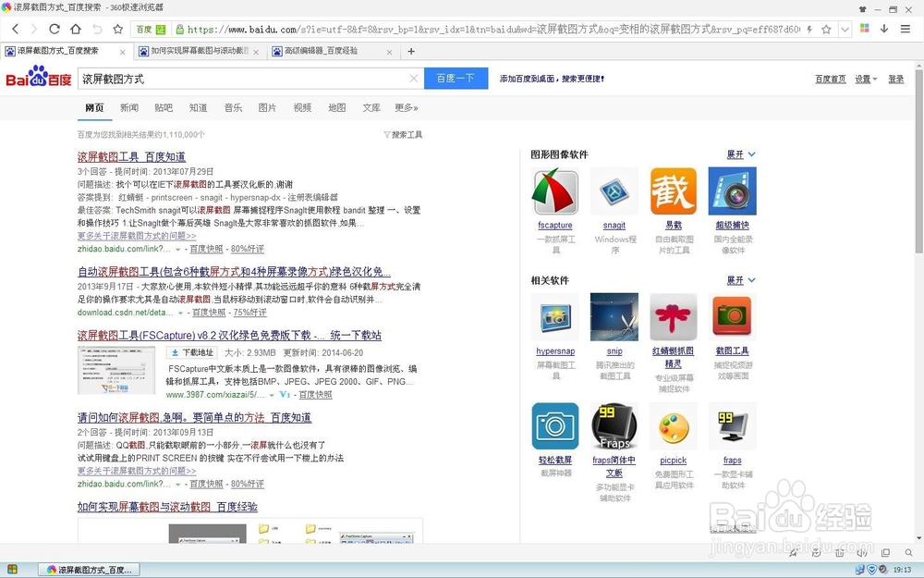This screenshot has height=578, width=924.
Task: Open a new browser tab with plus
Action: pyautogui.click(x=411, y=51)
